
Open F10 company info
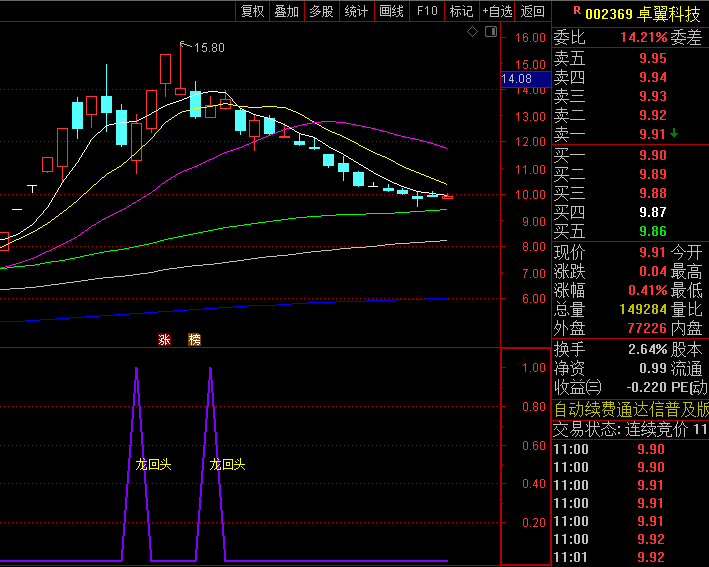coord(427,11)
